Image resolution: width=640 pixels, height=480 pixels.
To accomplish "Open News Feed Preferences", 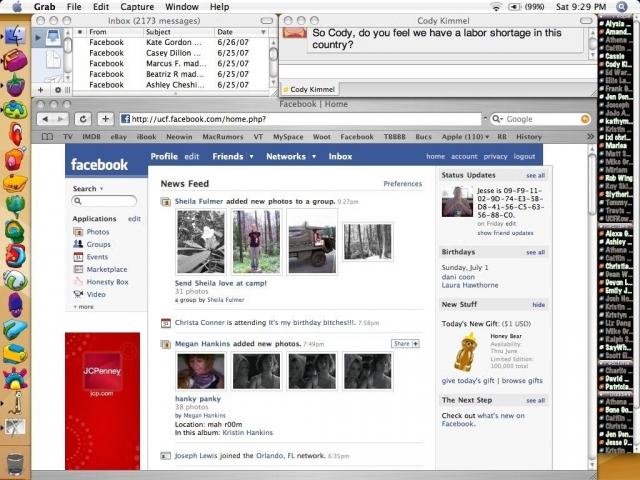I will point(402,184).
